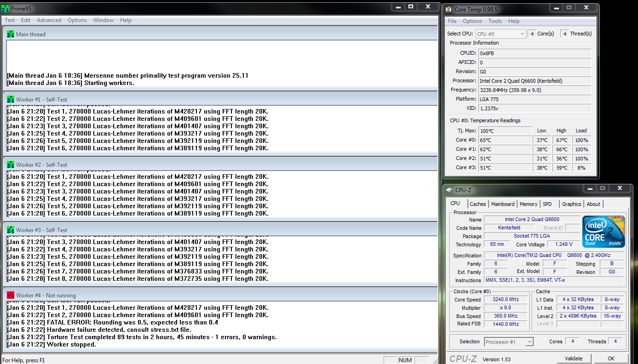Open the Test menu in Prime95

tap(10, 20)
